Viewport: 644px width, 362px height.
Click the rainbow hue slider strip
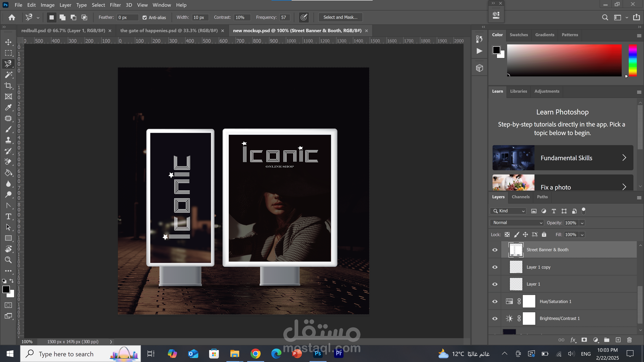[x=632, y=60]
